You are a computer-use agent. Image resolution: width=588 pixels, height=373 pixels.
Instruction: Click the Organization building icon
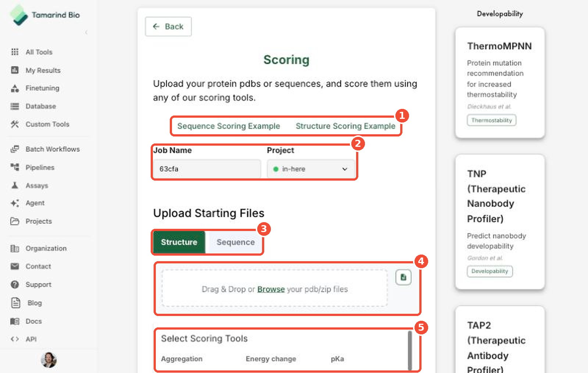15,248
